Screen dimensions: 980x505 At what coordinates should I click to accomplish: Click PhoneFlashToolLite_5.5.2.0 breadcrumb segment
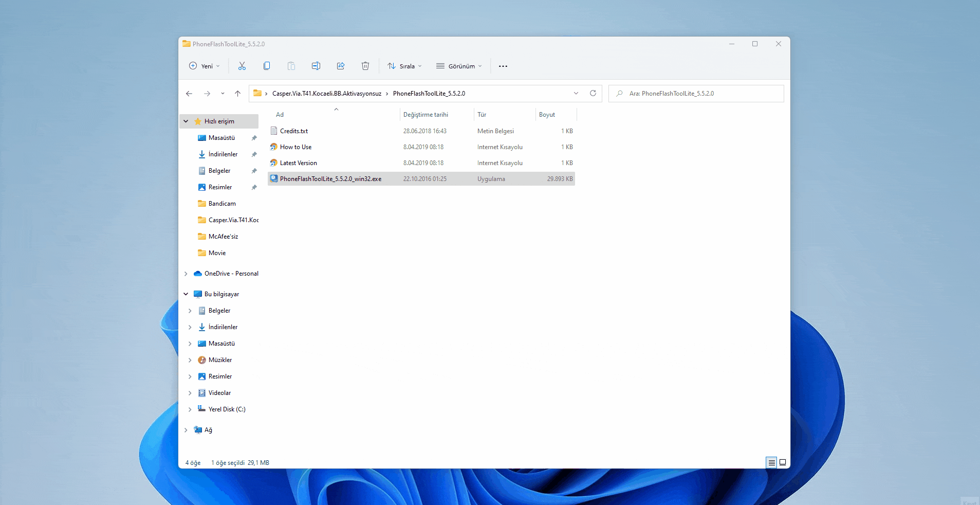[x=429, y=94]
